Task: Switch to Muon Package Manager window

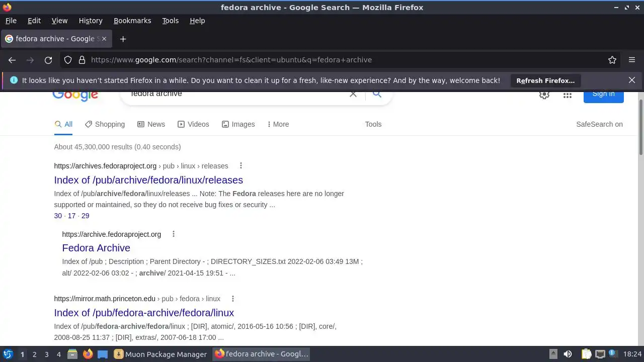Action: pos(161,354)
